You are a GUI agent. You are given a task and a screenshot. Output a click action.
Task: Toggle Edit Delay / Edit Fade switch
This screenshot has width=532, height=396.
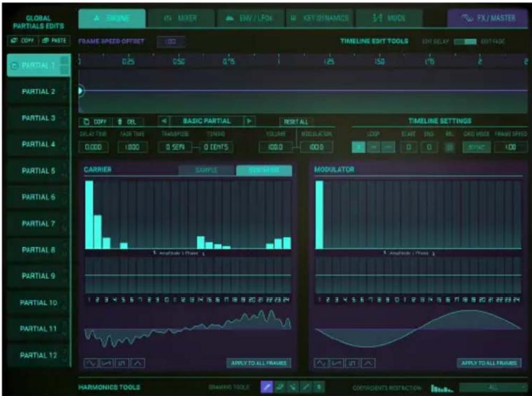[465, 41]
